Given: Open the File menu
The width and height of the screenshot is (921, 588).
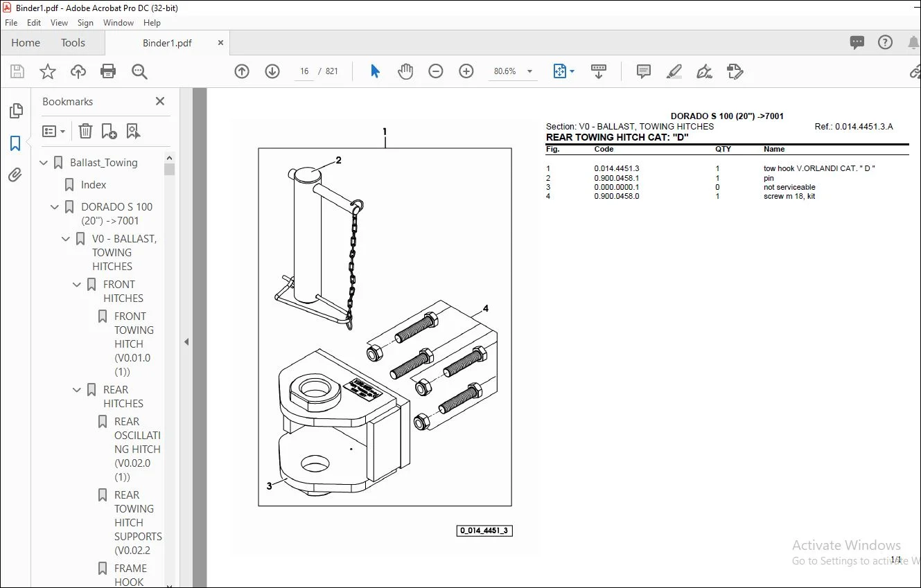Looking at the screenshot, I should coord(11,23).
